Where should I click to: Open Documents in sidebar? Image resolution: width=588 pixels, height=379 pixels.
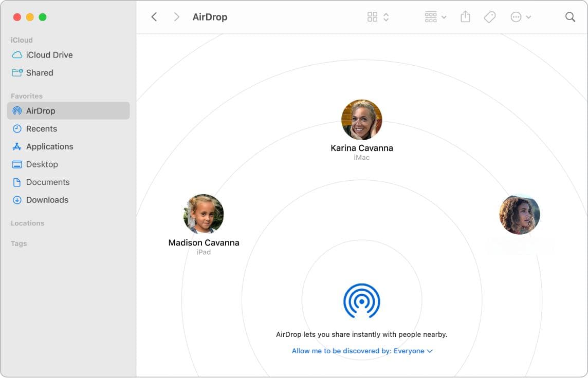click(68, 182)
